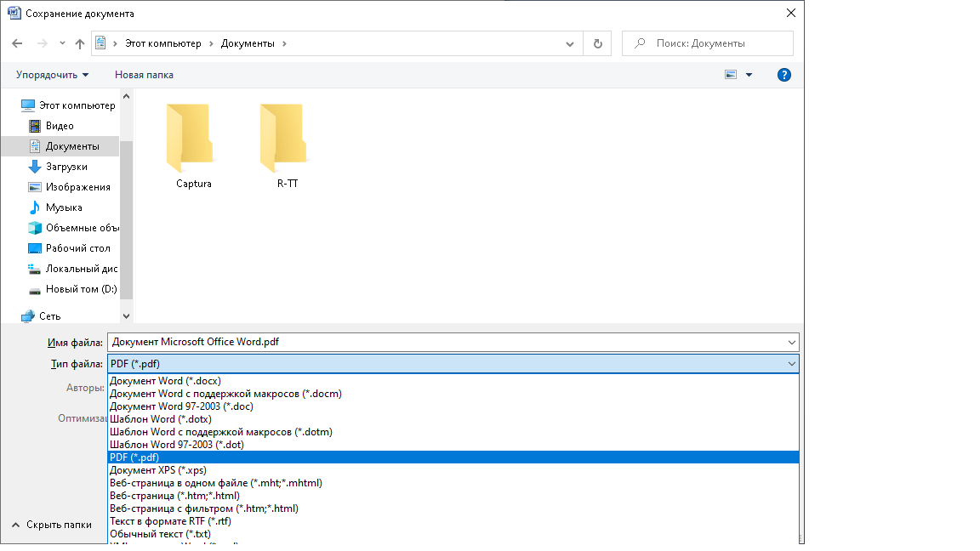Screen dimensions: 980x551
Task: Open Новый том (D:) in the tree
Action: click(72, 289)
